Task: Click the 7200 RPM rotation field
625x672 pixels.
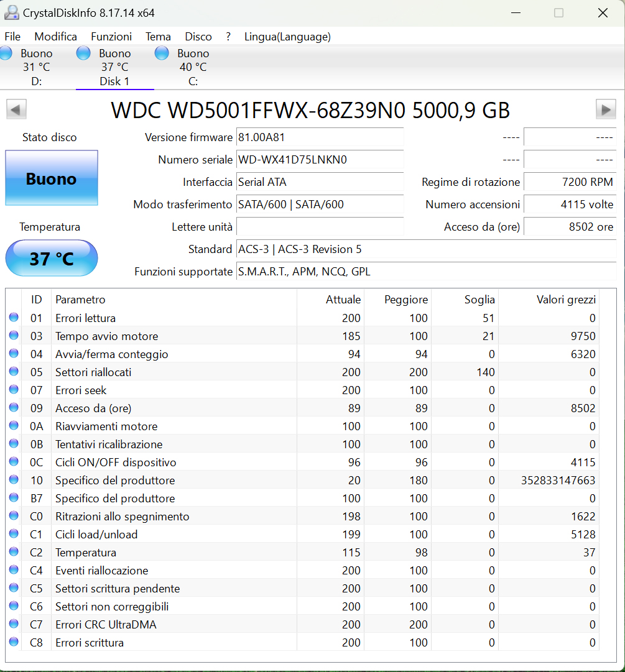Action: click(x=570, y=182)
